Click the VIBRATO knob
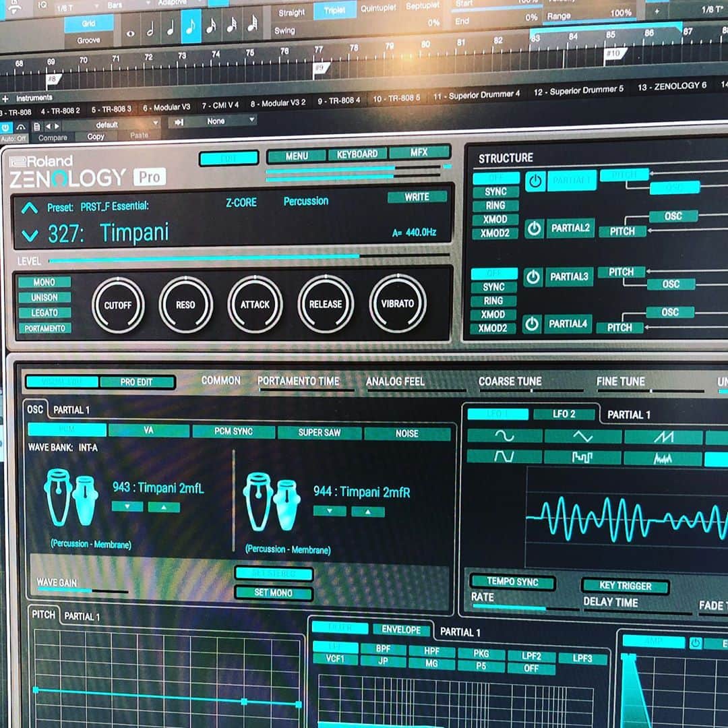 click(398, 303)
